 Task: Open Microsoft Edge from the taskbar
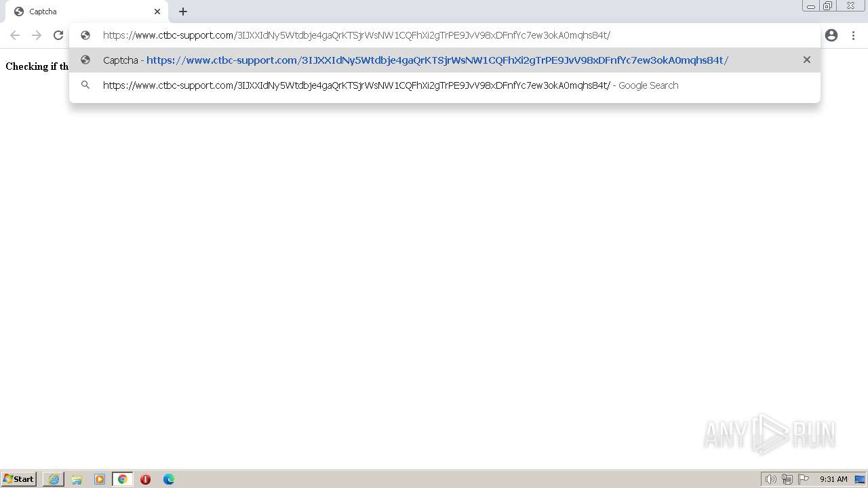169,479
